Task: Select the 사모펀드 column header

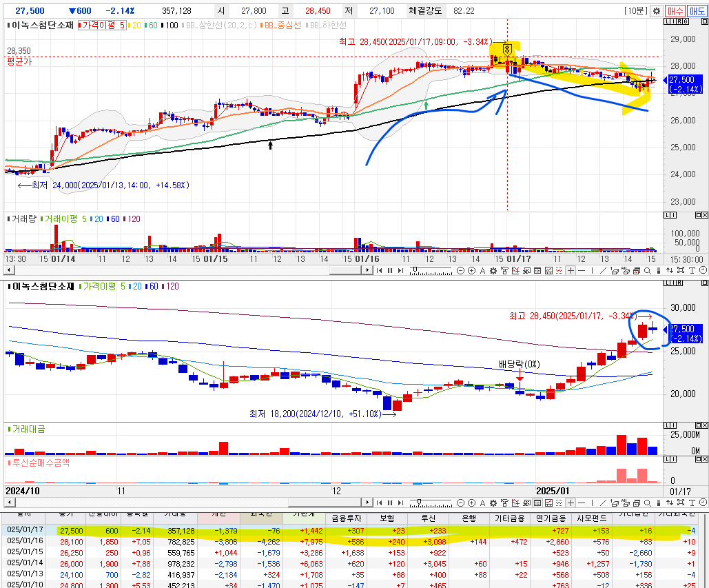Action: (x=591, y=518)
